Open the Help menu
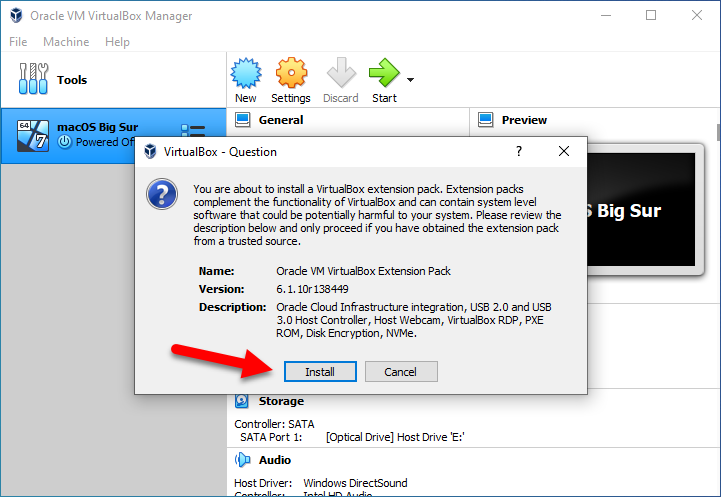721x497 pixels. click(117, 42)
